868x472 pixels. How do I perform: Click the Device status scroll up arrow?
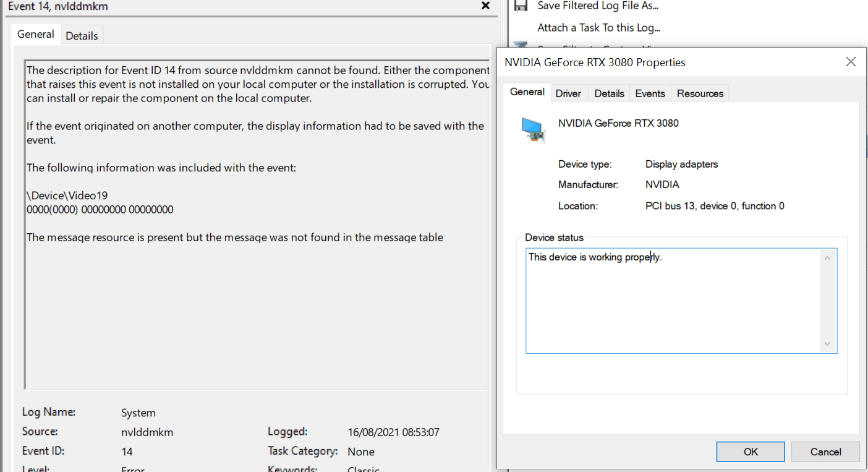coord(828,257)
